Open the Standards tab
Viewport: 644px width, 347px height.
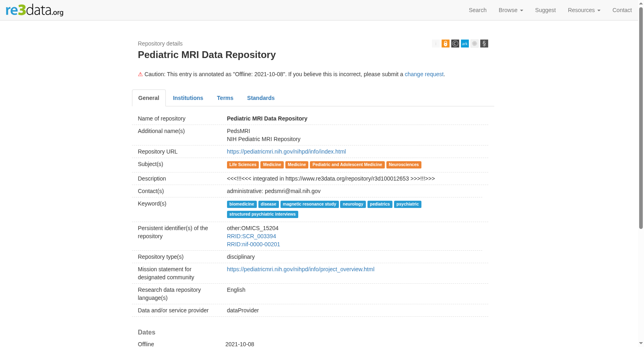click(x=261, y=98)
